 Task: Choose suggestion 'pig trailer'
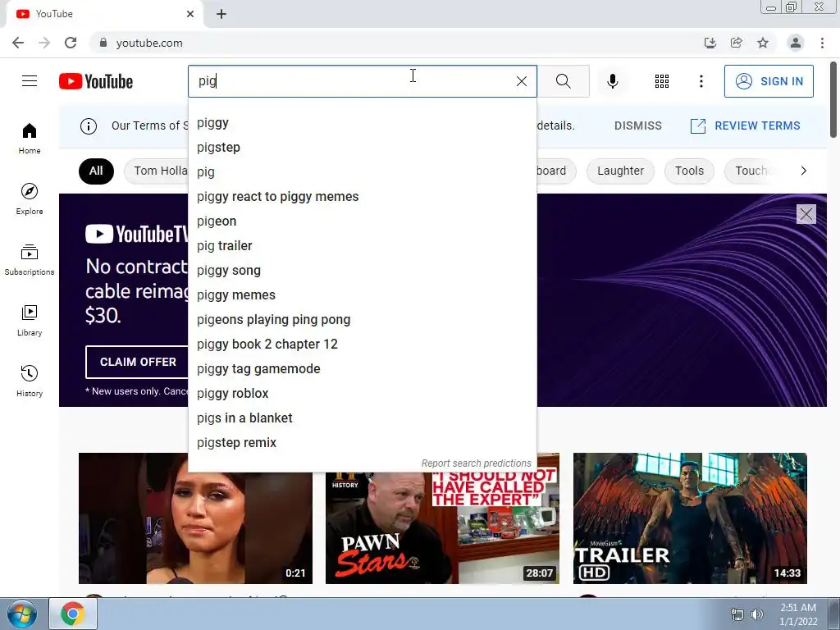point(362,246)
